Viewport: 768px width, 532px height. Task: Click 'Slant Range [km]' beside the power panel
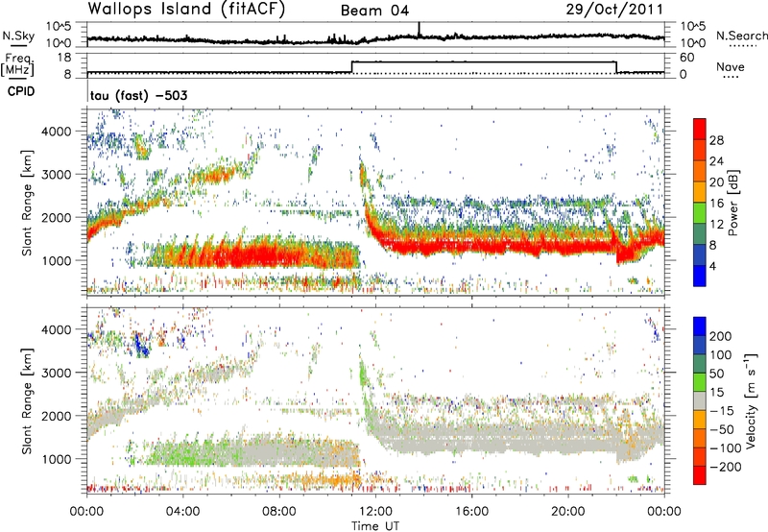pos(27,203)
